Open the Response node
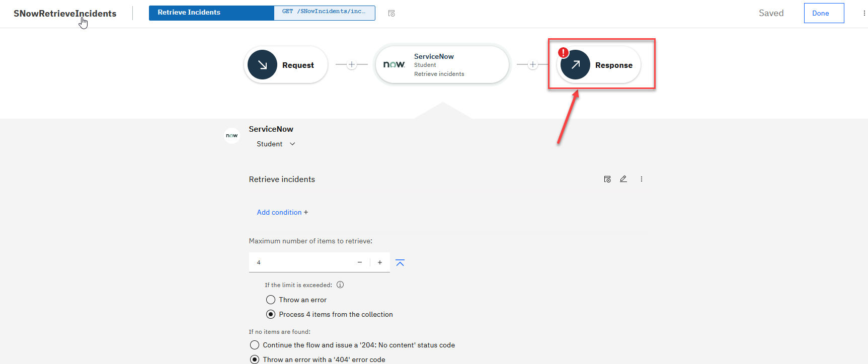The width and height of the screenshot is (868, 364). point(598,65)
